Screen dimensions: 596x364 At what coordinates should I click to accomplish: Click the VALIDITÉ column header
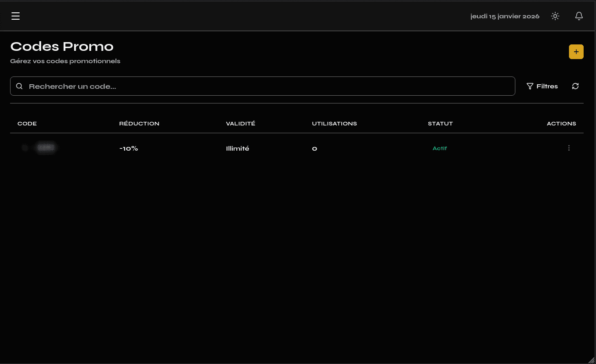pos(241,124)
